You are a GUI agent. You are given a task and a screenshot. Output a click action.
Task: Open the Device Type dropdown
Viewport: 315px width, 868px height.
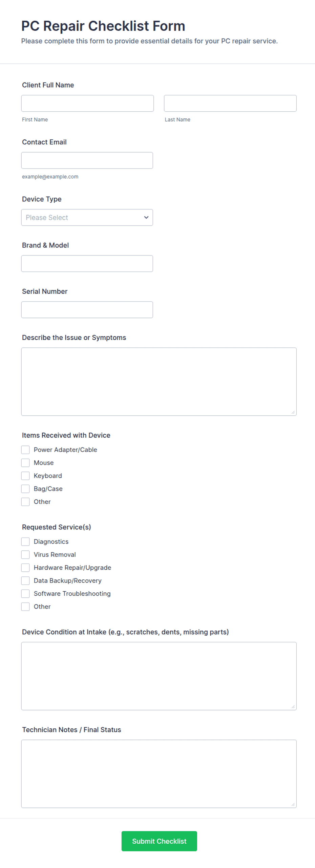(87, 218)
